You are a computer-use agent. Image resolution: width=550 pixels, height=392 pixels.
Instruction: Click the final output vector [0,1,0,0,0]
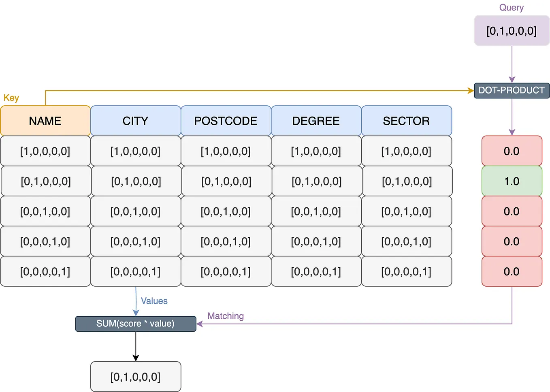tap(135, 376)
